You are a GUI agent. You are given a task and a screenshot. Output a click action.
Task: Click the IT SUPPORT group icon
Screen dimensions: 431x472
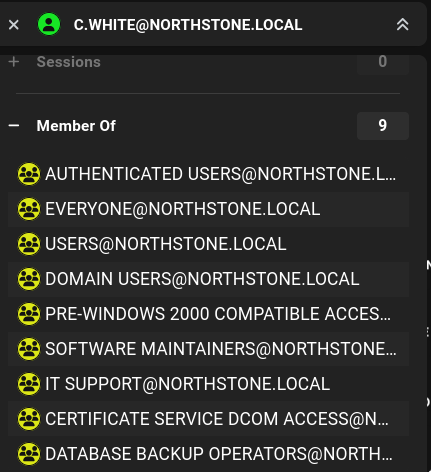[x=29, y=384]
